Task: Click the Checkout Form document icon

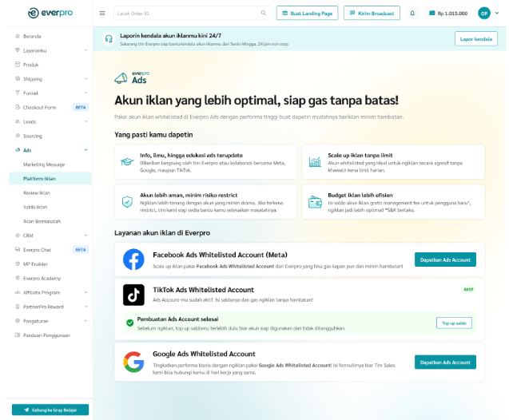Action: click(18, 107)
